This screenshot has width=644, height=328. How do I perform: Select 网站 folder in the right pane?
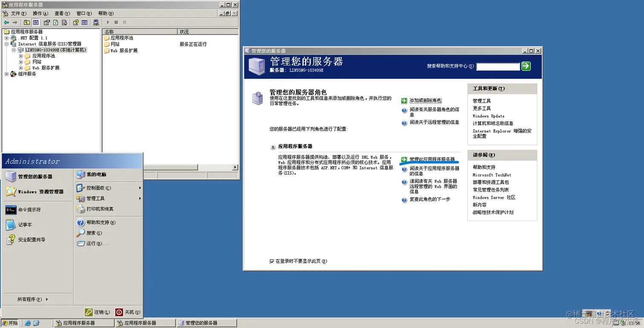(x=112, y=44)
